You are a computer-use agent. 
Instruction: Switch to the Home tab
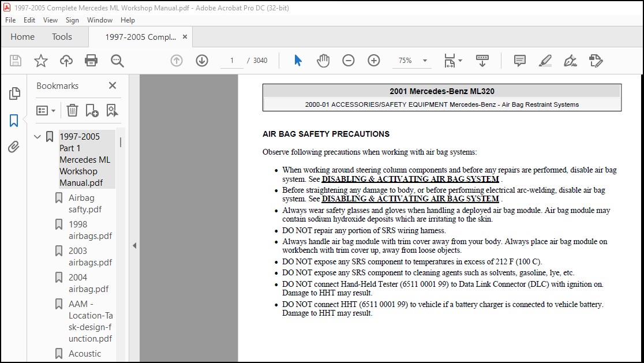point(23,37)
